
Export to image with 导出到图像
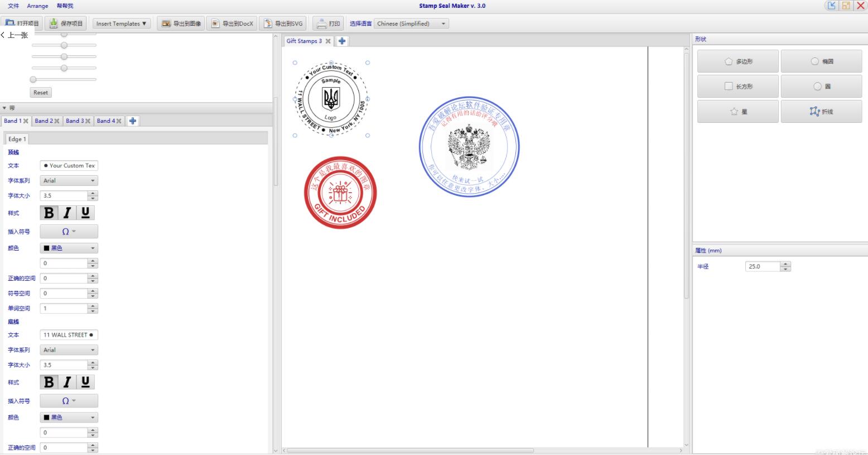[x=181, y=23]
